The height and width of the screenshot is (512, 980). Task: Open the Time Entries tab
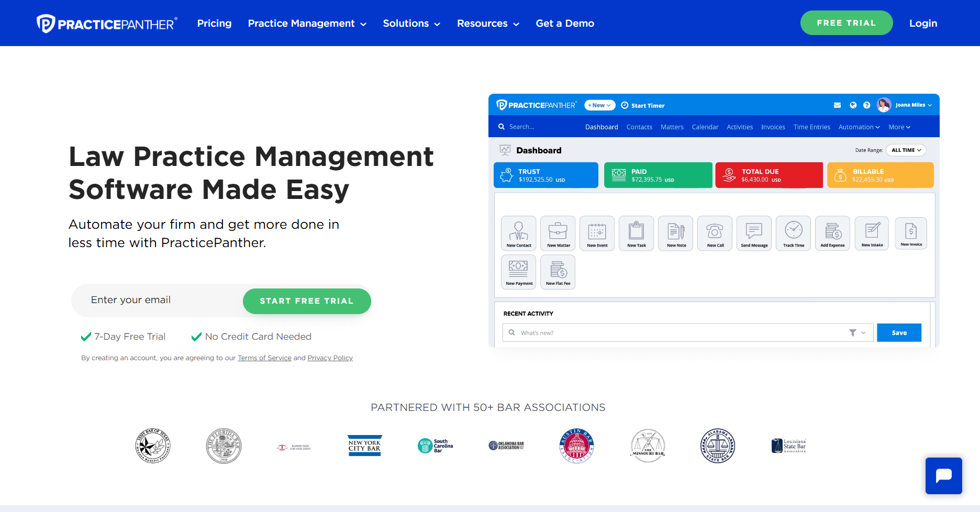[811, 127]
